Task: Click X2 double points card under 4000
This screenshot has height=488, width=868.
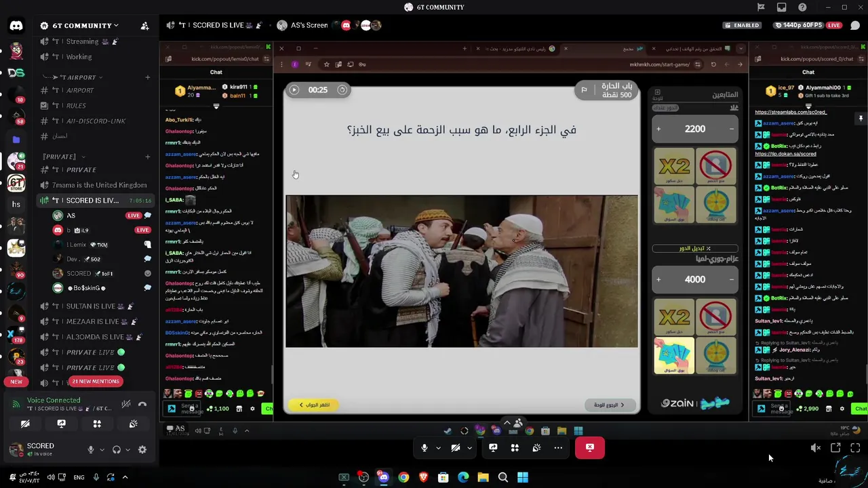Action: (674, 317)
